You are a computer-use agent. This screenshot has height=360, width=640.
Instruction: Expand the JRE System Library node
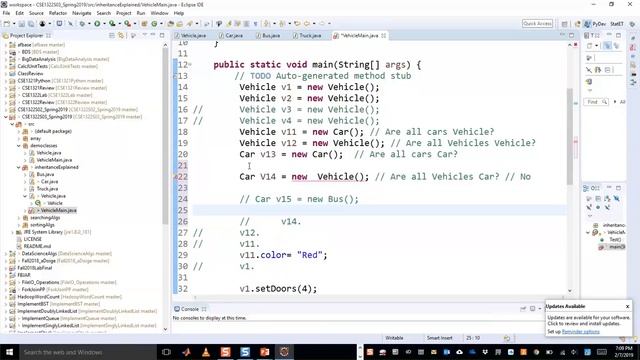pos(12,232)
